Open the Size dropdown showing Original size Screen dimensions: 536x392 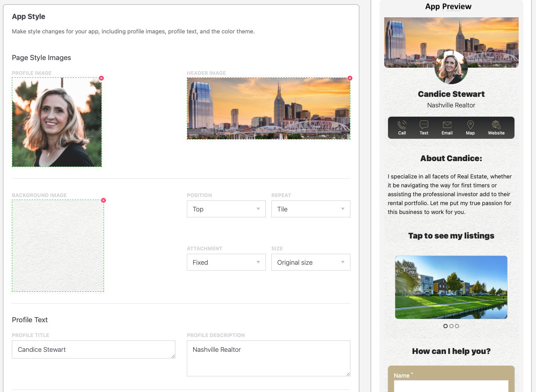coord(311,262)
